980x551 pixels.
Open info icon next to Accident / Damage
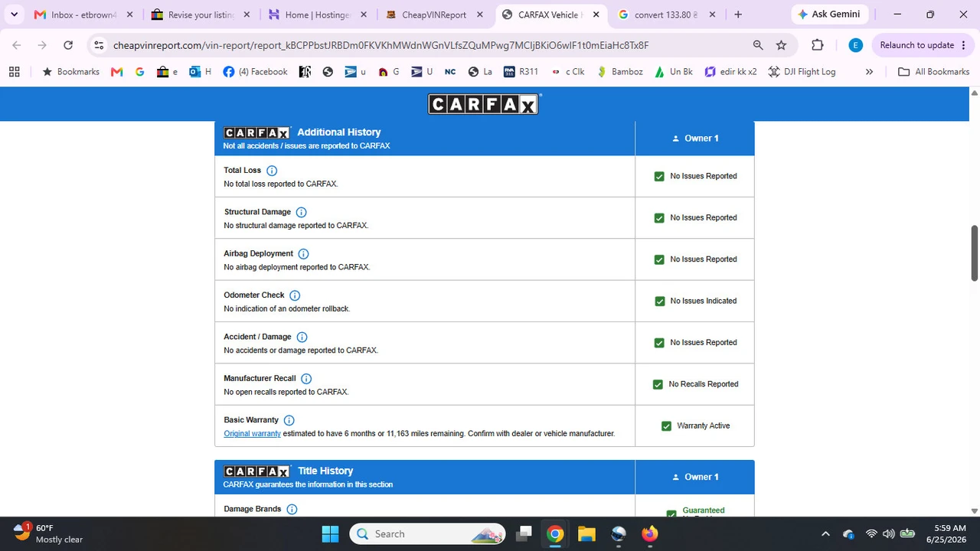click(x=302, y=337)
